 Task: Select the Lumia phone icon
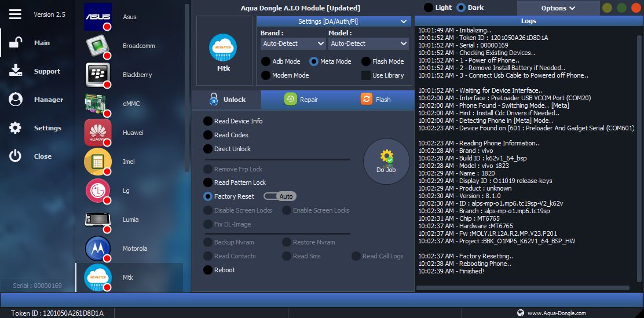[x=98, y=220]
